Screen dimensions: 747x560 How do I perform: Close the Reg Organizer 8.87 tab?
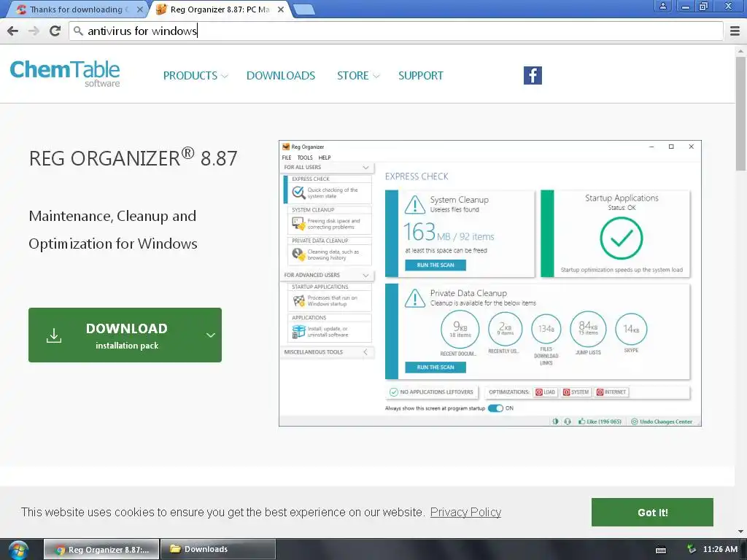[x=281, y=9]
